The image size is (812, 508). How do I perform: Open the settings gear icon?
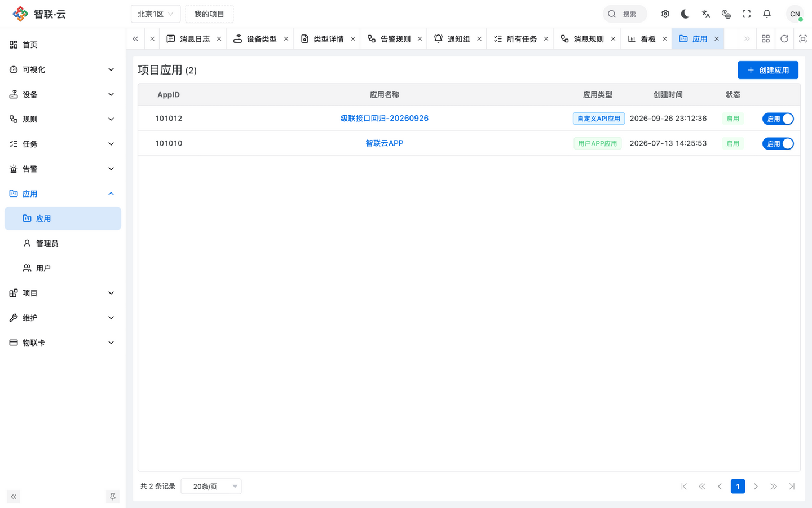(665, 14)
